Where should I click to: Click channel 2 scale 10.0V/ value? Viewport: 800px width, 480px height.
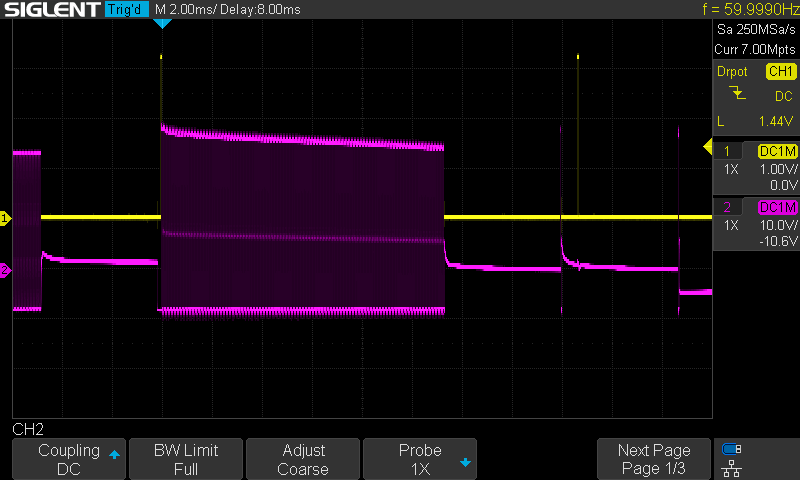pyautogui.click(x=779, y=225)
